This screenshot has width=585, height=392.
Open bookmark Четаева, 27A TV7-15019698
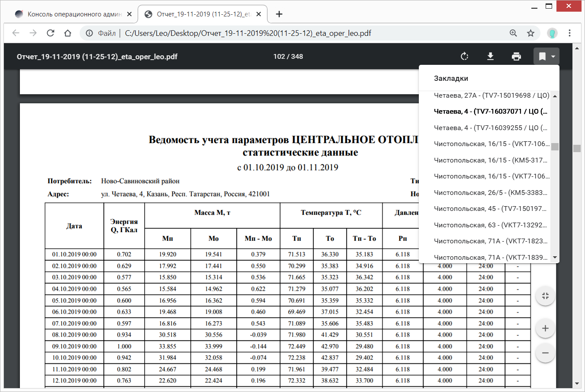tap(491, 96)
